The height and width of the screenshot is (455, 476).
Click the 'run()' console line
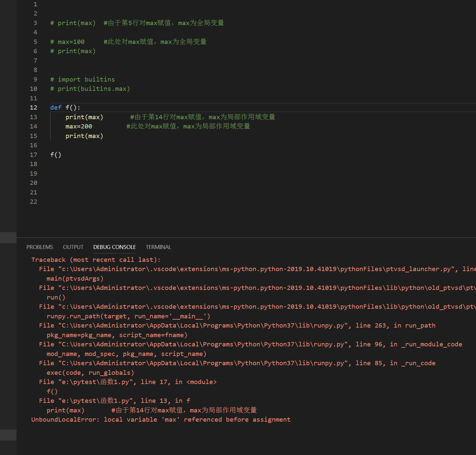pos(56,297)
